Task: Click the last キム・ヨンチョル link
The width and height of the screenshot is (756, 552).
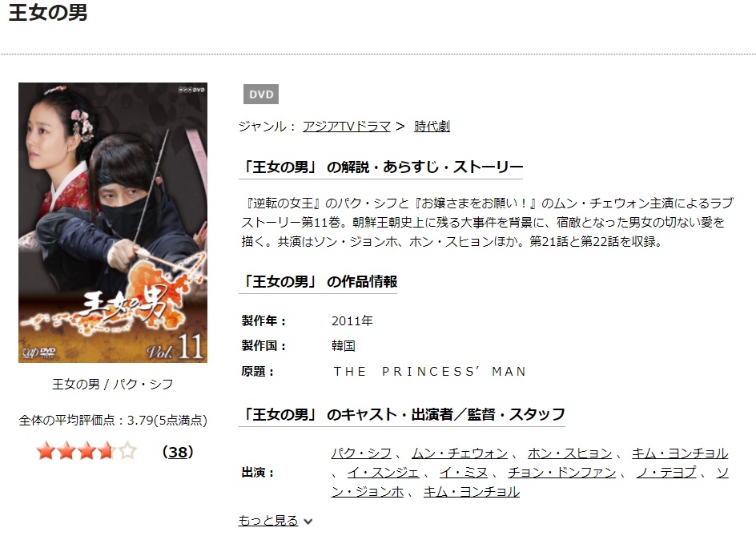Action: pyautogui.click(x=472, y=492)
